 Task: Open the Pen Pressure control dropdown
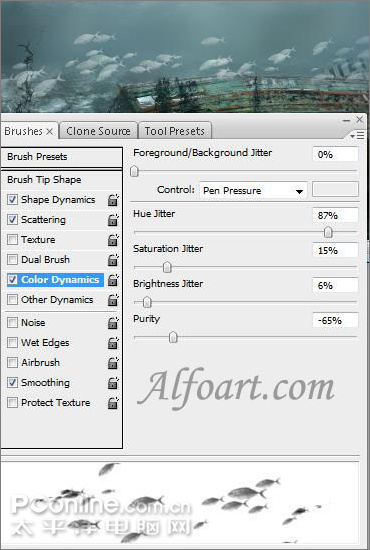[x=253, y=191]
